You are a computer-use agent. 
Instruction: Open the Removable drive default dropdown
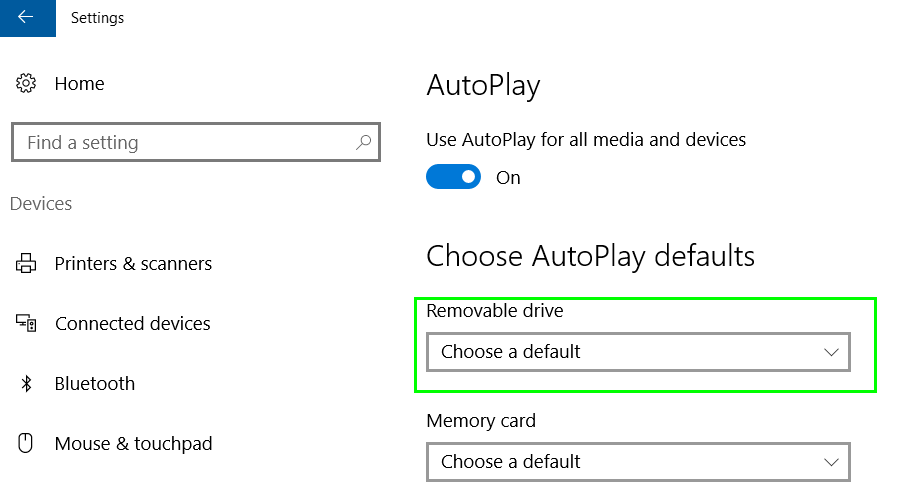coord(639,352)
